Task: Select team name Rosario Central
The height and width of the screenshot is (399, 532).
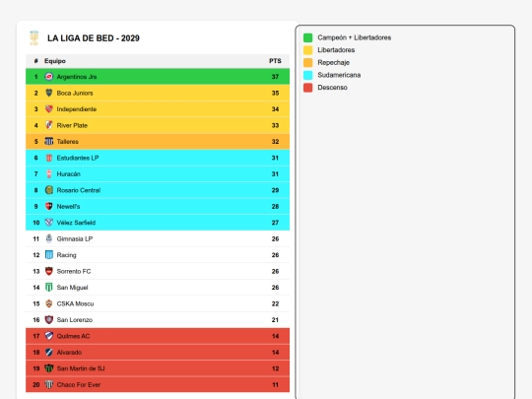Action: 79,190
